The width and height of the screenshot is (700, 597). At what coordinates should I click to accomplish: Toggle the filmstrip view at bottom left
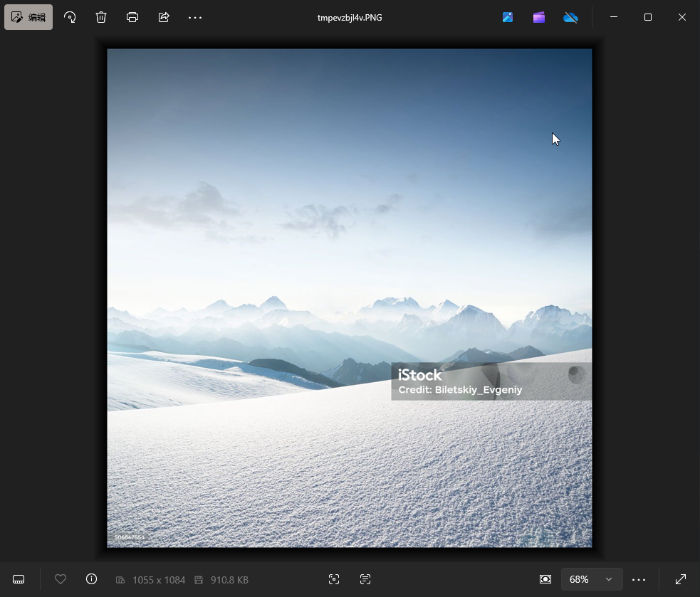click(19, 579)
